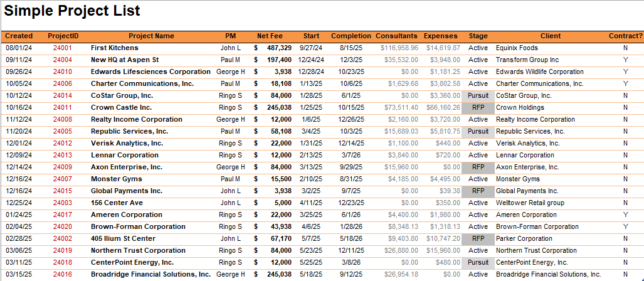Click the Client column header
Viewport: 644px width, 281px height.
click(x=551, y=36)
